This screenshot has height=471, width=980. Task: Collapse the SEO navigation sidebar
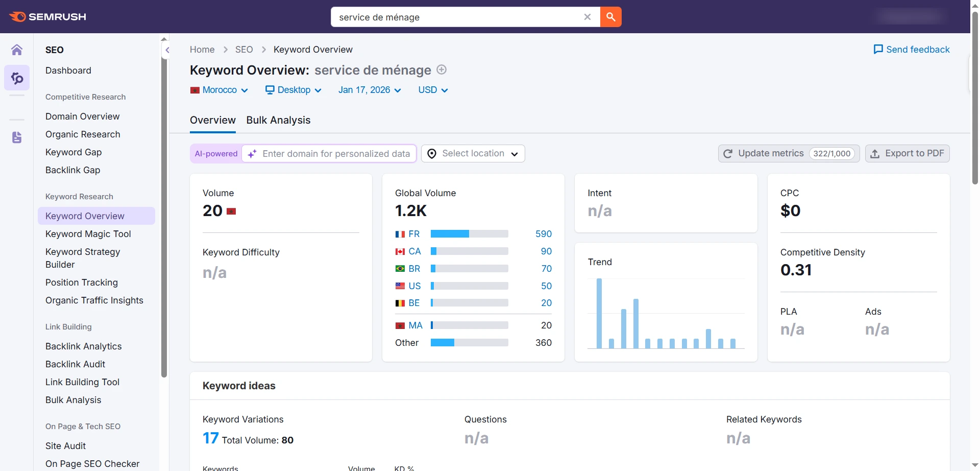click(167, 50)
